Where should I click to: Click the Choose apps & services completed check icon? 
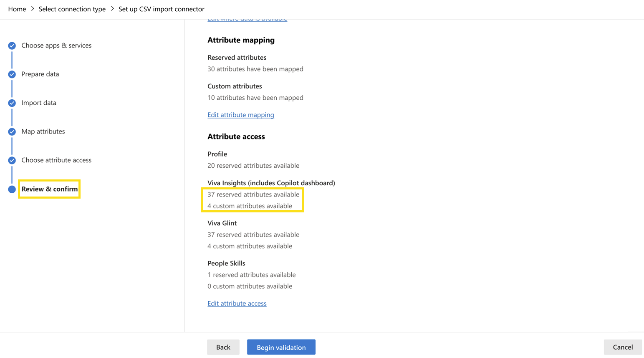tap(12, 45)
